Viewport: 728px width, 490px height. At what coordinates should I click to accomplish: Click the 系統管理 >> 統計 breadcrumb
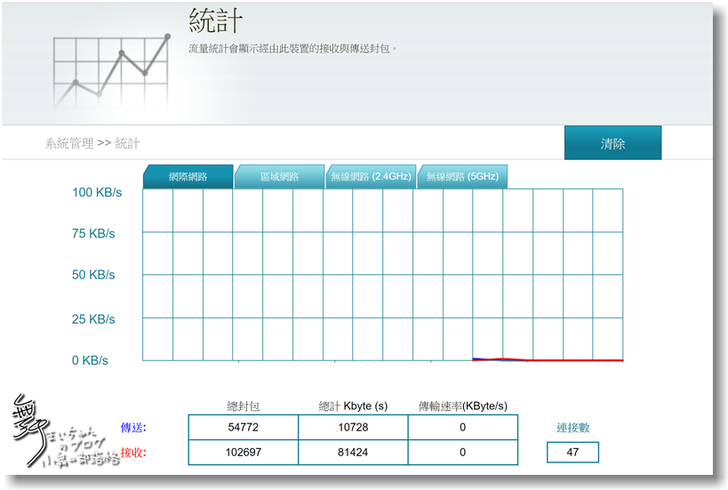coord(92,144)
